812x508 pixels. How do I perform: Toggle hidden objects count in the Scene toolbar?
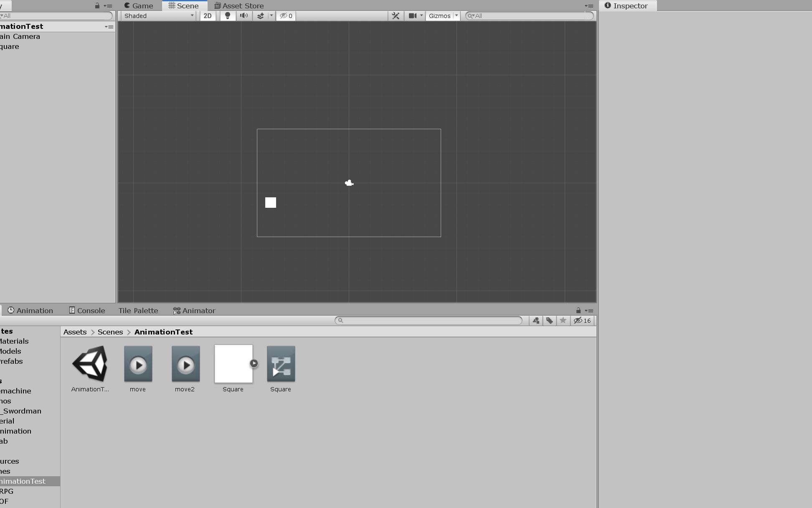(286, 16)
